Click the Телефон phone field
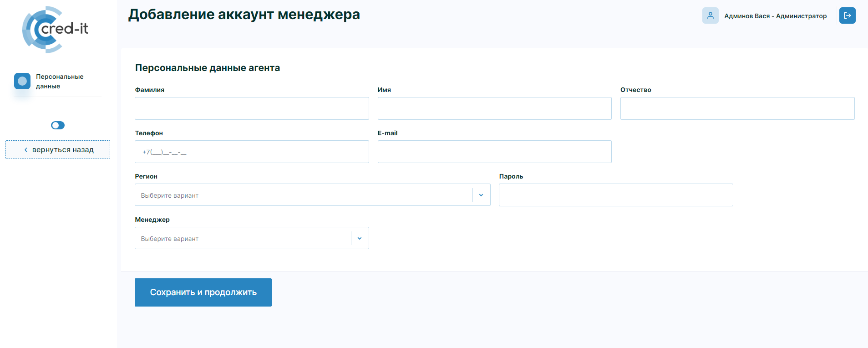 pos(252,152)
